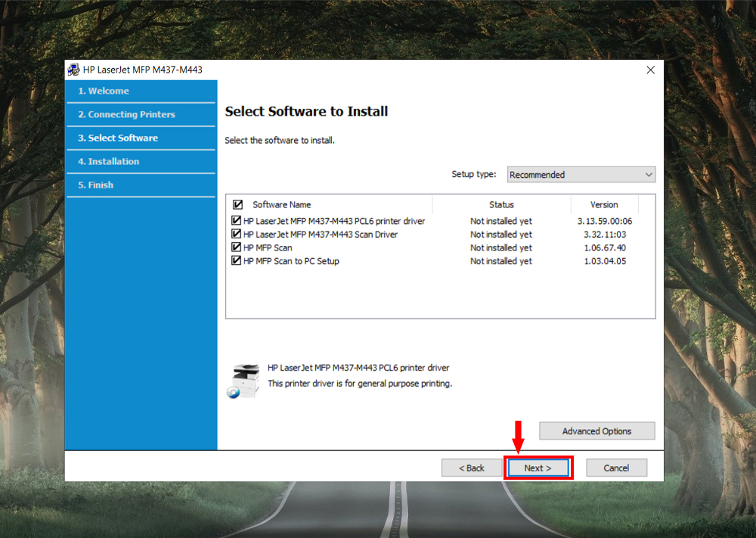Click the HP installer icon in title bar

point(74,70)
